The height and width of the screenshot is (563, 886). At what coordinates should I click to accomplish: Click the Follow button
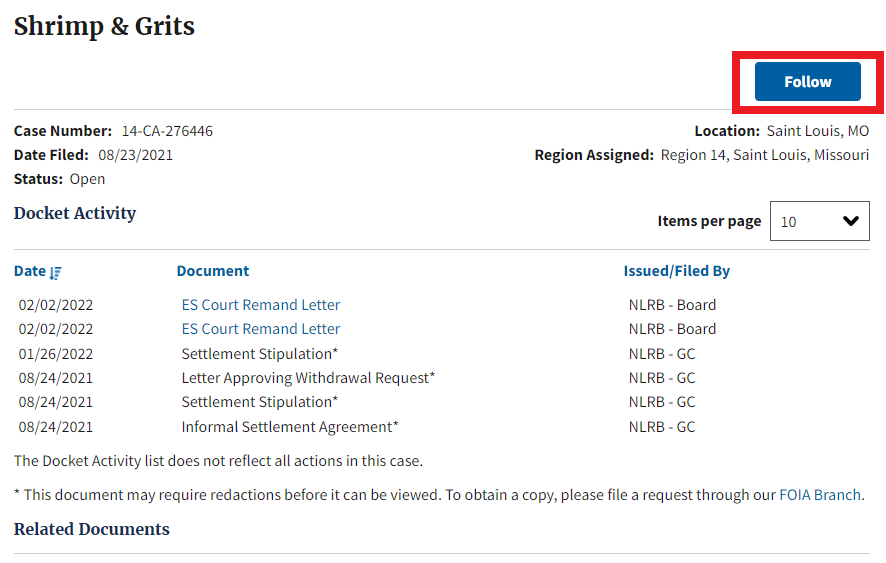pyautogui.click(x=807, y=82)
